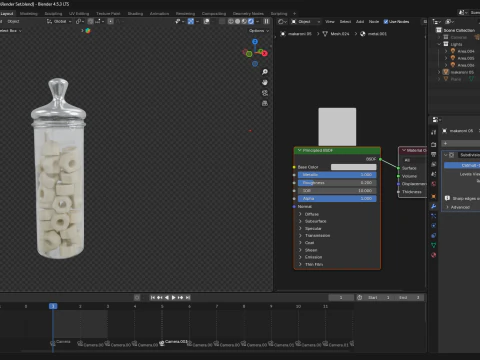Open Object Data mesh tab
The image size is (480, 360).
click(x=433, y=245)
